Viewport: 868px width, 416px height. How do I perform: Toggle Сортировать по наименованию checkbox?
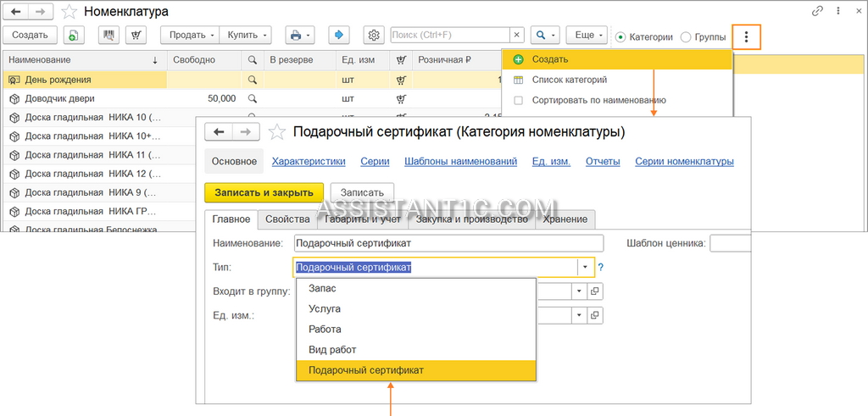[518, 101]
